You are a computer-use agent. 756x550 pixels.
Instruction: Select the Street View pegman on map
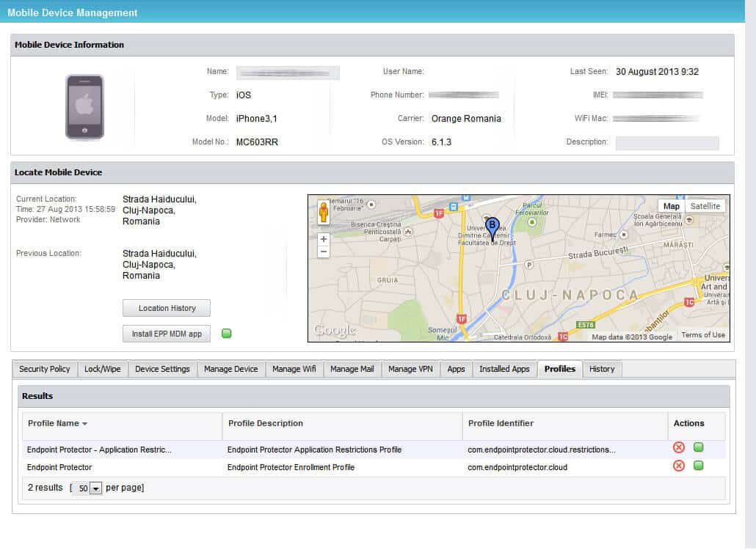(x=324, y=213)
